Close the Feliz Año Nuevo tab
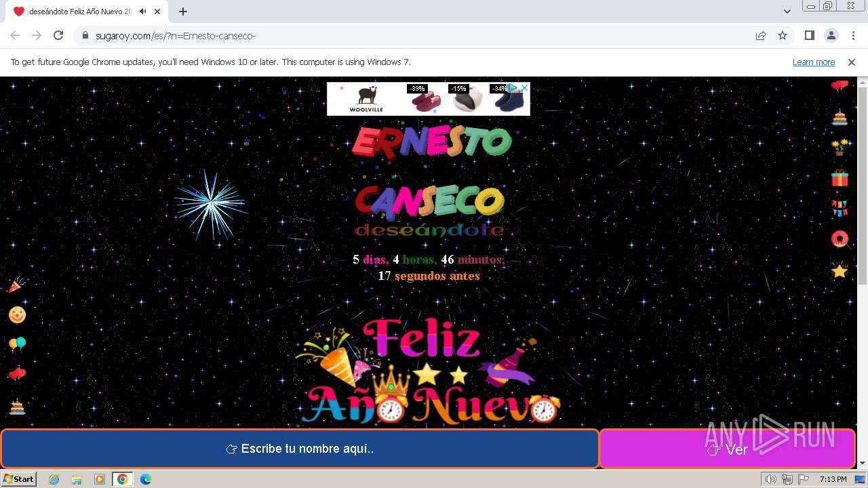Screen dimensions: 868x488 click(157, 12)
